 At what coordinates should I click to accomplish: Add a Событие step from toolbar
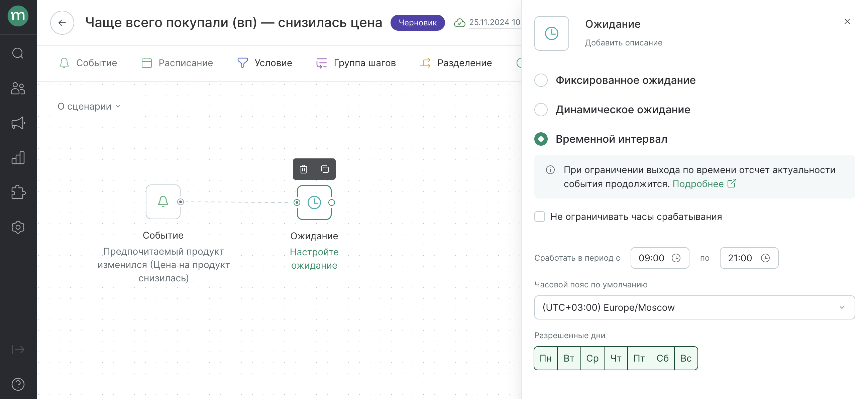coord(88,63)
